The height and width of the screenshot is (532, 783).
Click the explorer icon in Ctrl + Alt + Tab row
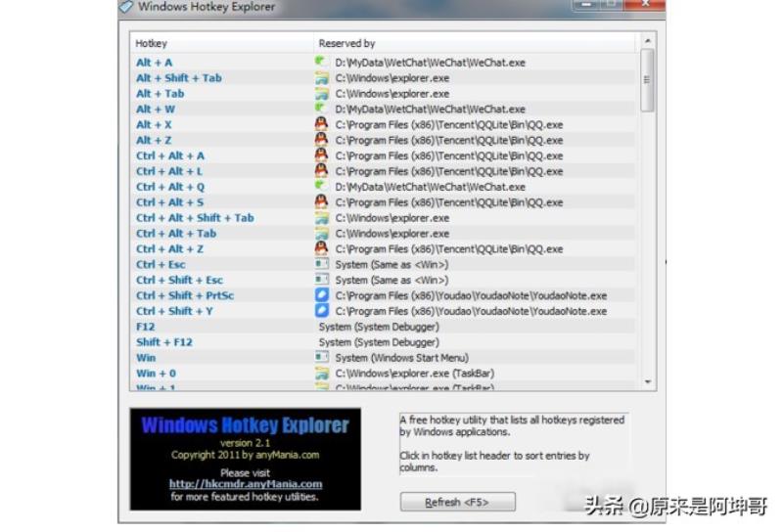click(x=322, y=233)
